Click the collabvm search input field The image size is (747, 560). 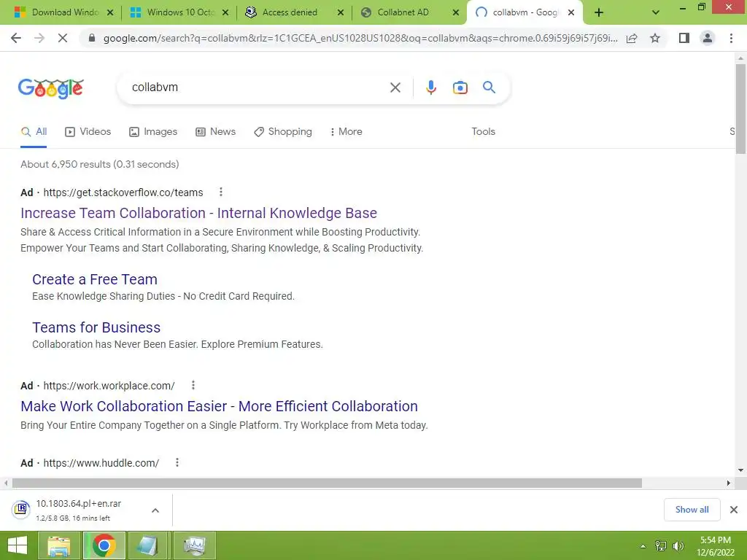click(x=258, y=87)
